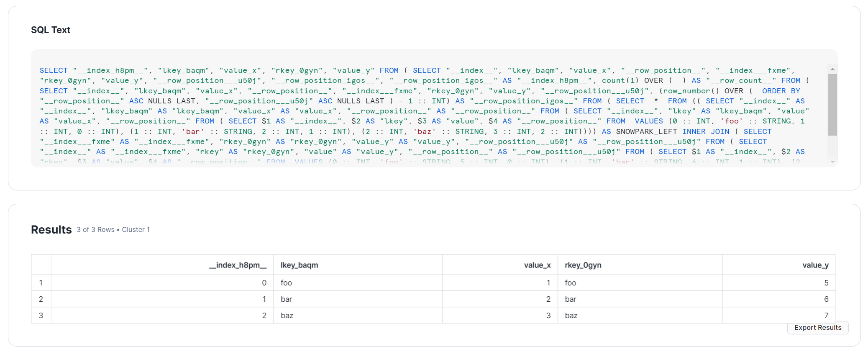
Task: Click the value_y cell showing 7
Action: click(779, 316)
